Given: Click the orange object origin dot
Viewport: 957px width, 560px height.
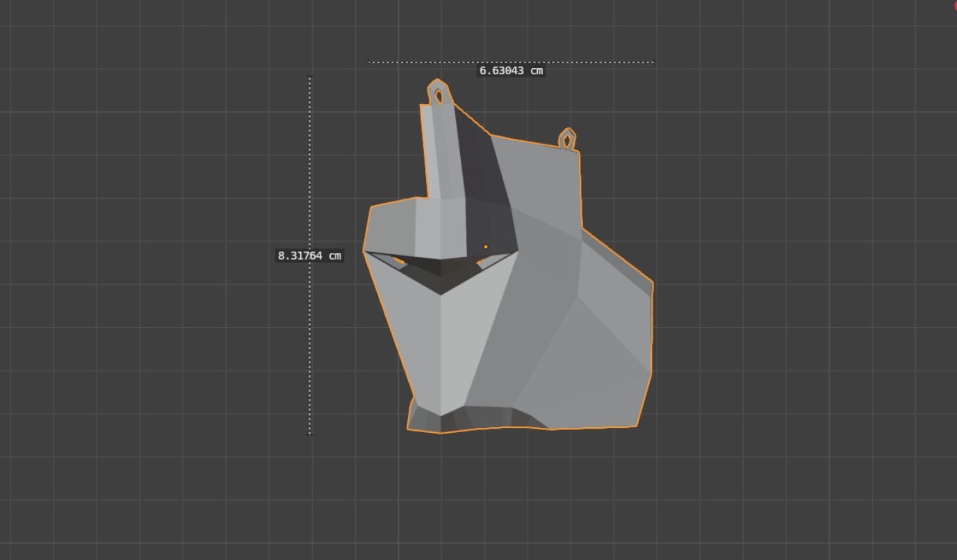Looking at the screenshot, I should 486,247.
